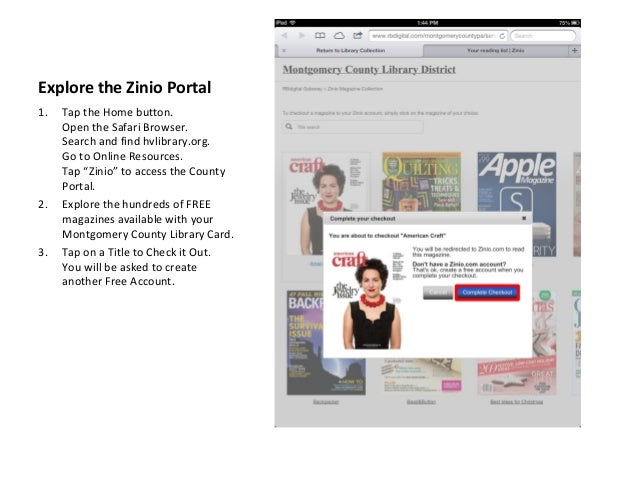Image resolution: width=638 pixels, height=479 pixels.
Task: Open the Safari bookmarks icon
Action: click(320, 36)
